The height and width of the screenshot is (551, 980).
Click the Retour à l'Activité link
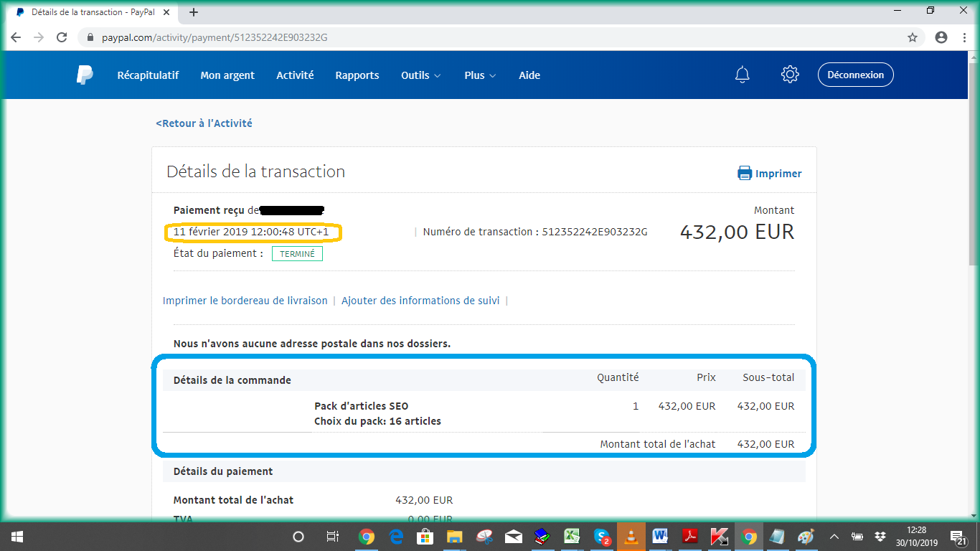204,123
